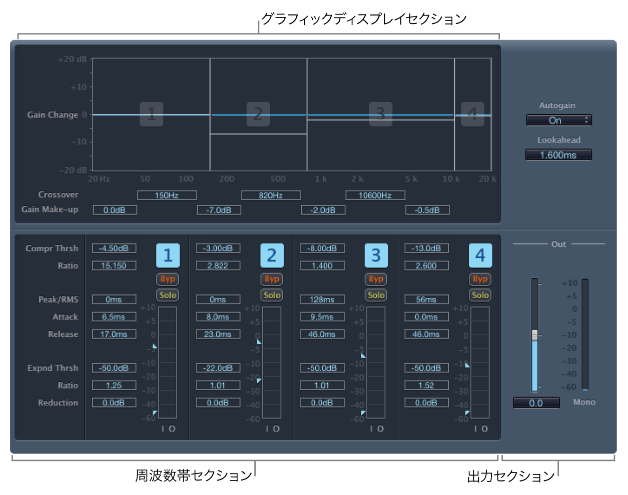Click band 4 compression threshold arrow on meter
The height and width of the screenshot is (495, 628).
point(467,365)
